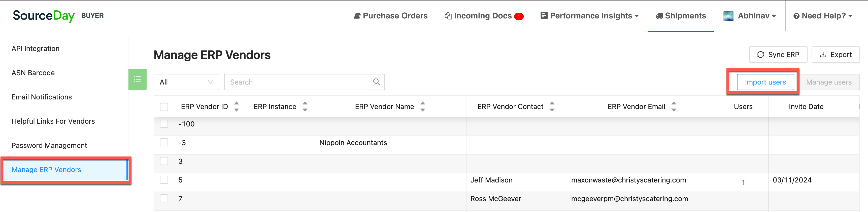This screenshot has width=868, height=212.
Task: Click the magnifier search icon button
Action: (x=377, y=82)
